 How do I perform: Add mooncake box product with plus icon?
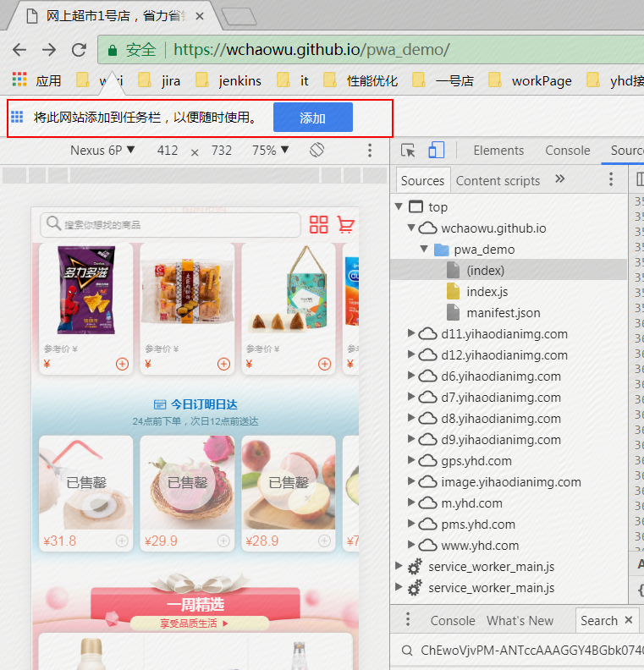point(223,364)
